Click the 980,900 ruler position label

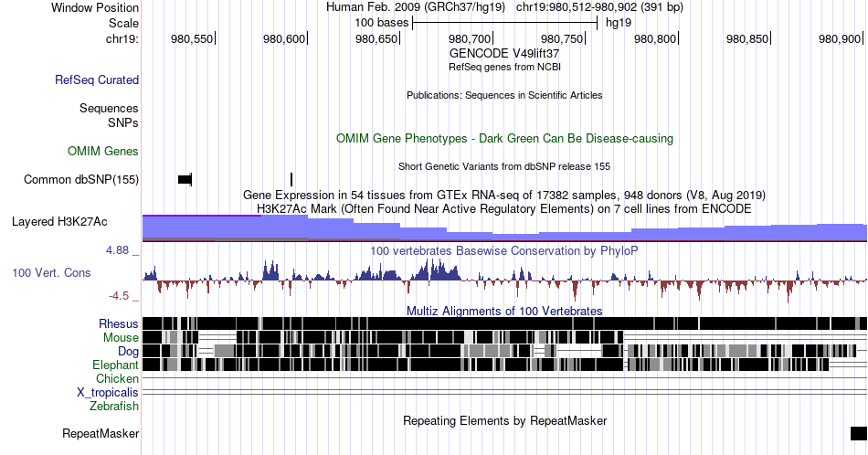click(840, 38)
